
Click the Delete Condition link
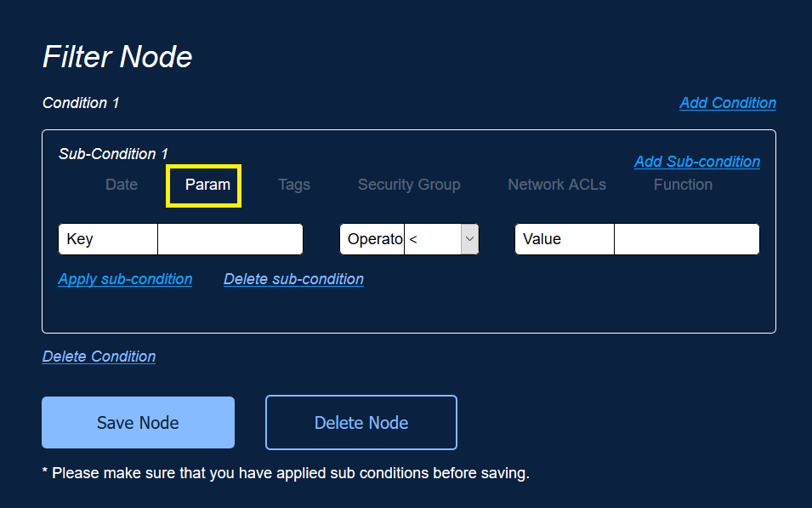coord(99,357)
